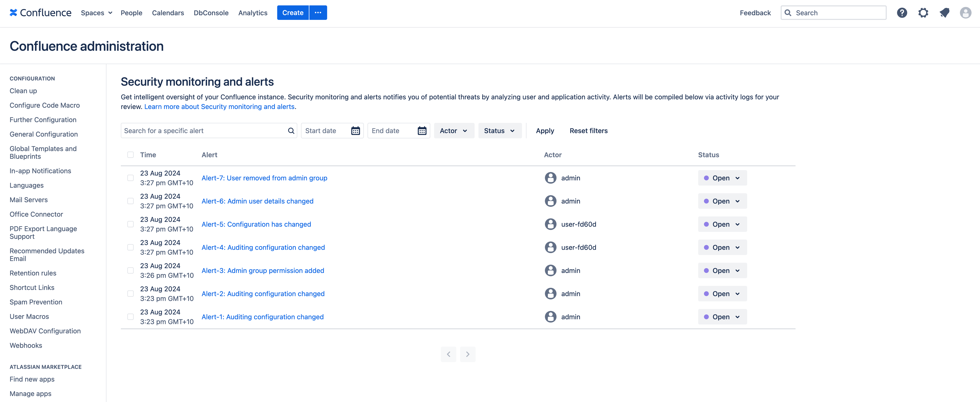
Task: Click the Create more options ellipsis
Action: point(318,12)
